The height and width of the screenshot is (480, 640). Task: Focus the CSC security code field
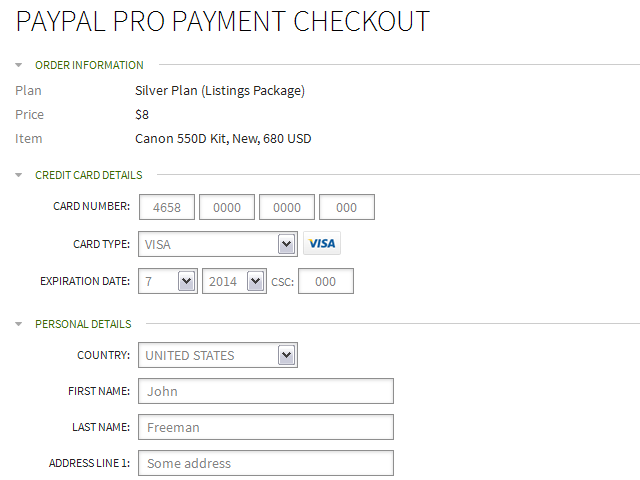(326, 281)
